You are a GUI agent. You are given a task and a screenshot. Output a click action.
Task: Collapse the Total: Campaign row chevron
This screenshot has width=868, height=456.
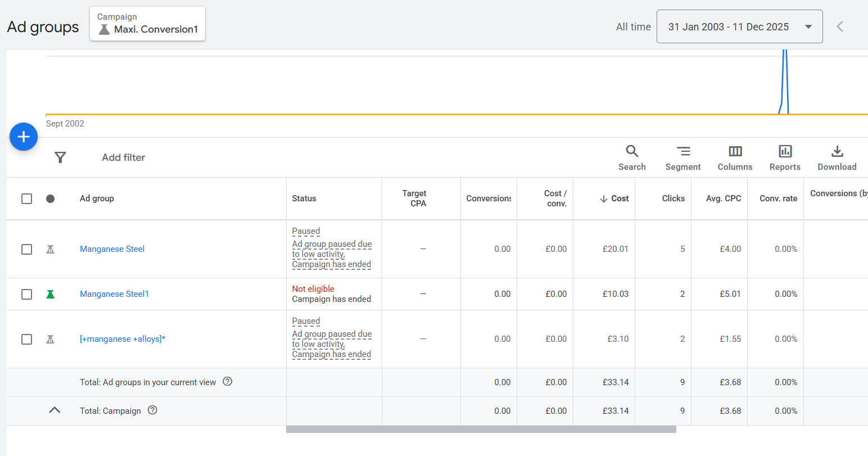click(55, 410)
